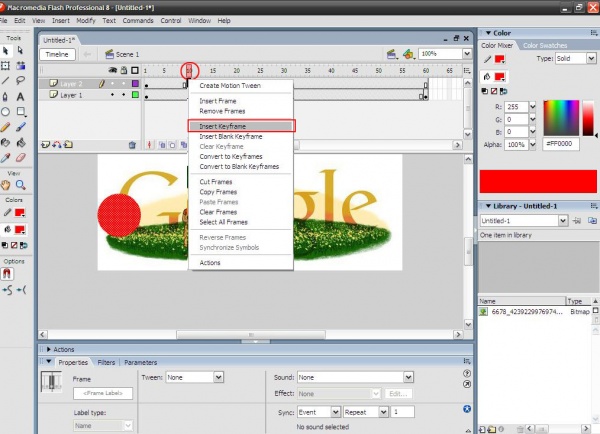Toggle Layer 2 visibility dot
Screen dimensions: 600x434
point(112,83)
